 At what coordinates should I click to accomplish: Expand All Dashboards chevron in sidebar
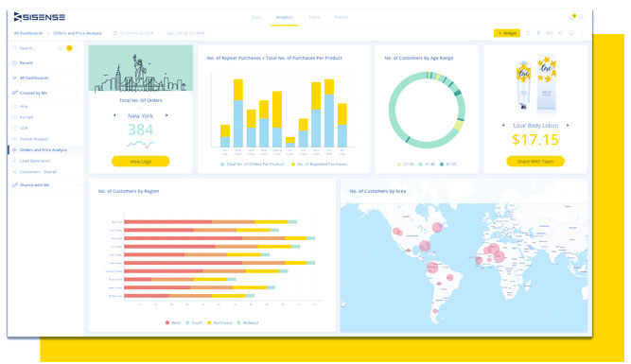point(77,78)
